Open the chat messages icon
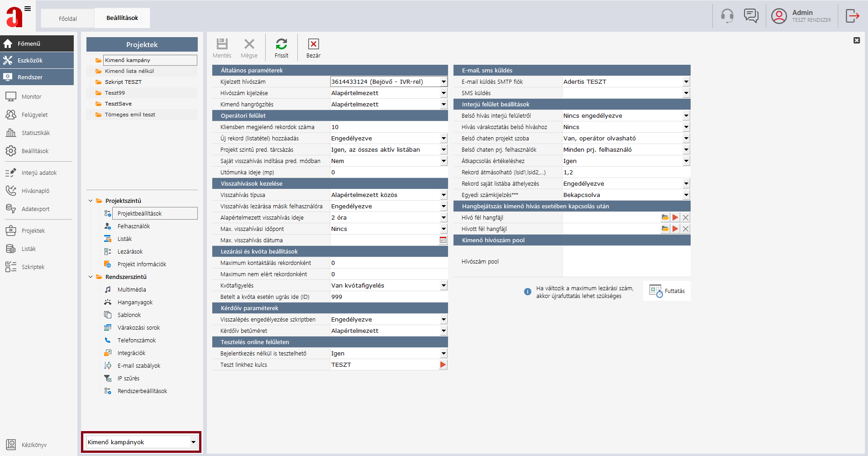Image resolution: width=868 pixels, height=456 pixels. [x=751, y=16]
